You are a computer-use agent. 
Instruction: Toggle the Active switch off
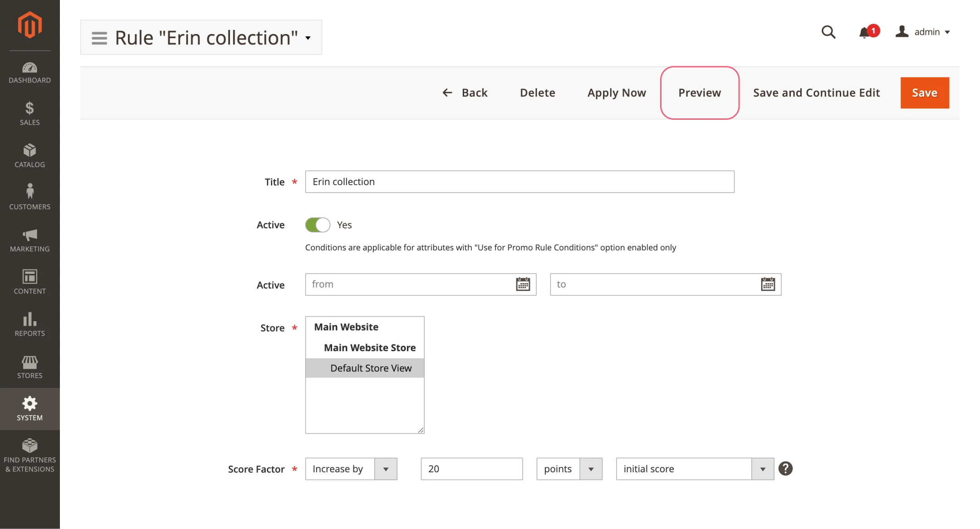pyautogui.click(x=318, y=225)
